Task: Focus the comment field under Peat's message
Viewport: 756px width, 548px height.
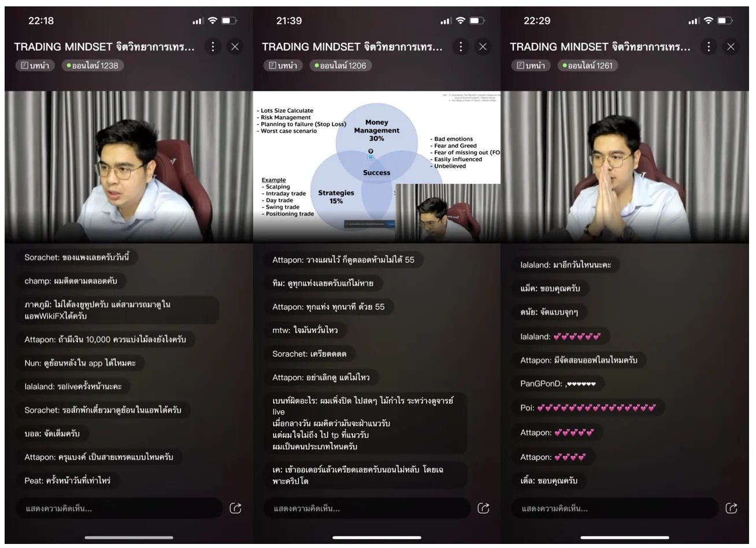Action: [119, 509]
